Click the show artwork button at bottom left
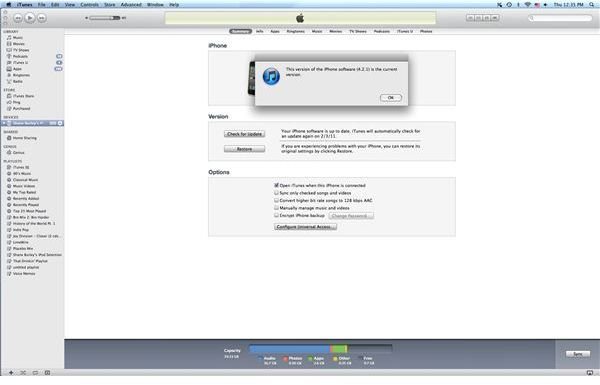 click(x=47, y=373)
